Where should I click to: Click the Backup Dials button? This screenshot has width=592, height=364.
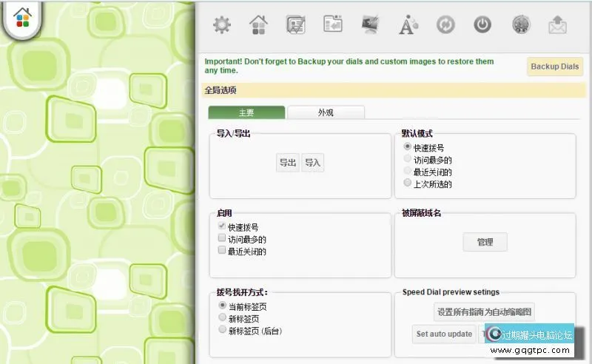pos(555,67)
